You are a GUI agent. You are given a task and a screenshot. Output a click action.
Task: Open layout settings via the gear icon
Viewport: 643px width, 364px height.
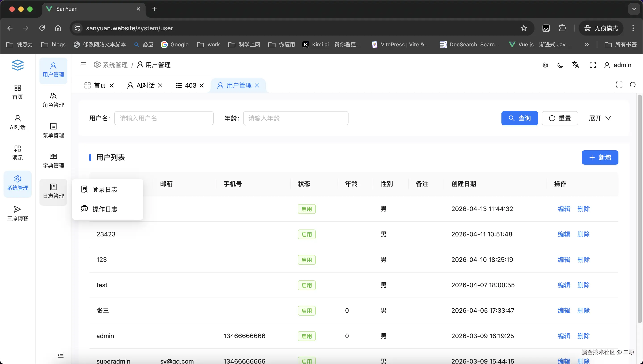tap(545, 65)
